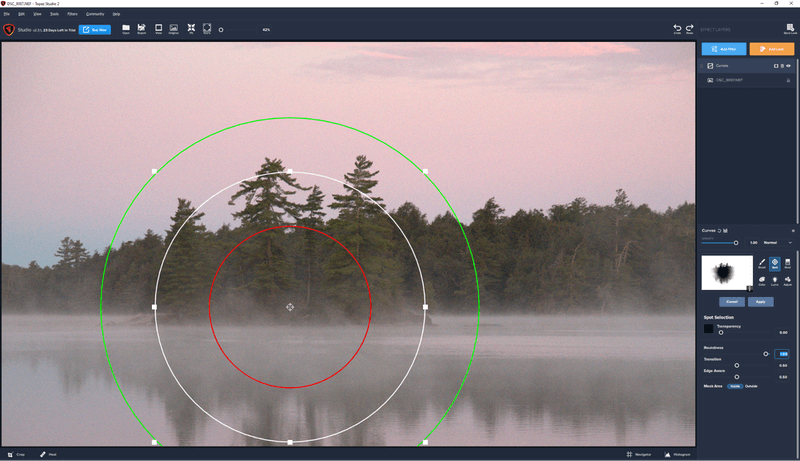This screenshot has width=800, height=461.
Task: Click the Edge Aware slider handle
Action: click(737, 377)
